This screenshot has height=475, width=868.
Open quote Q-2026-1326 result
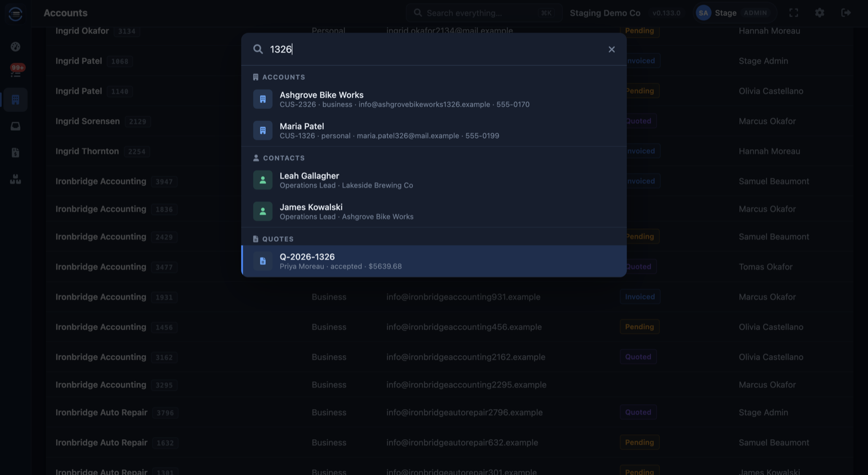(434, 261)
